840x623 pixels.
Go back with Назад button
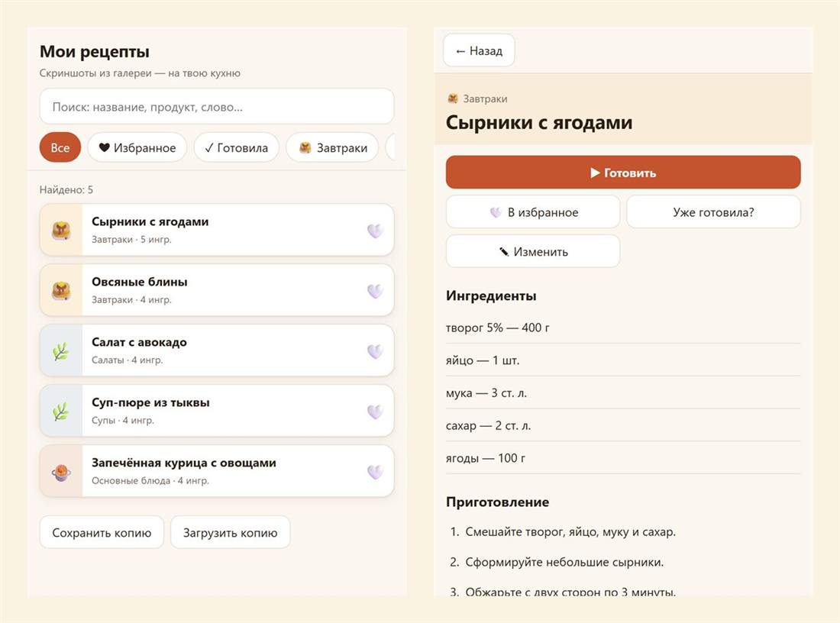click(479, 51)
